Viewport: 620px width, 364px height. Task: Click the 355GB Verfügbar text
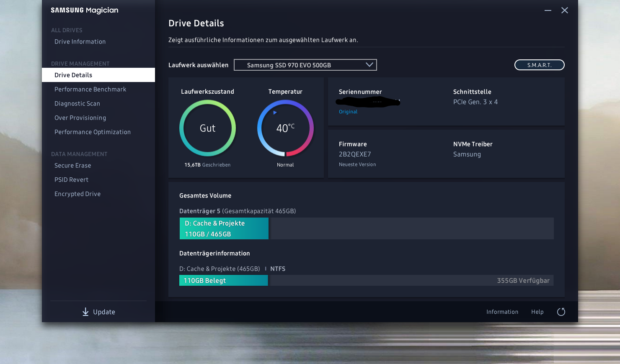(523, 281)
